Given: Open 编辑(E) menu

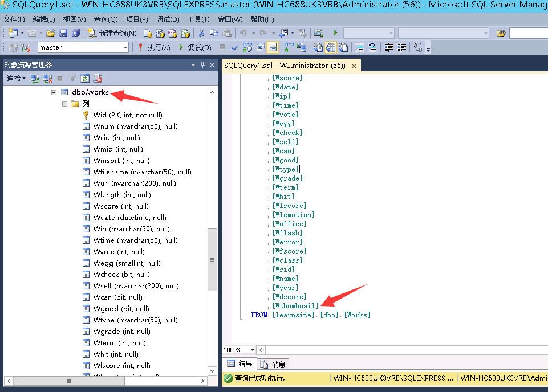Looking at the screenshot, I should [x=44, y=19].
